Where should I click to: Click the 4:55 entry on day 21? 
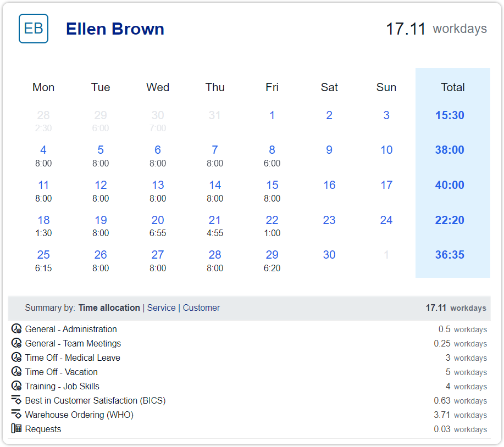[215, 233]
